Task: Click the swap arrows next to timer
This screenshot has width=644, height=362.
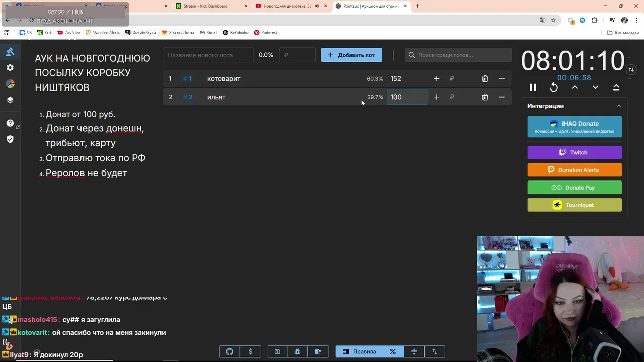Action: [x=631, y=70]
